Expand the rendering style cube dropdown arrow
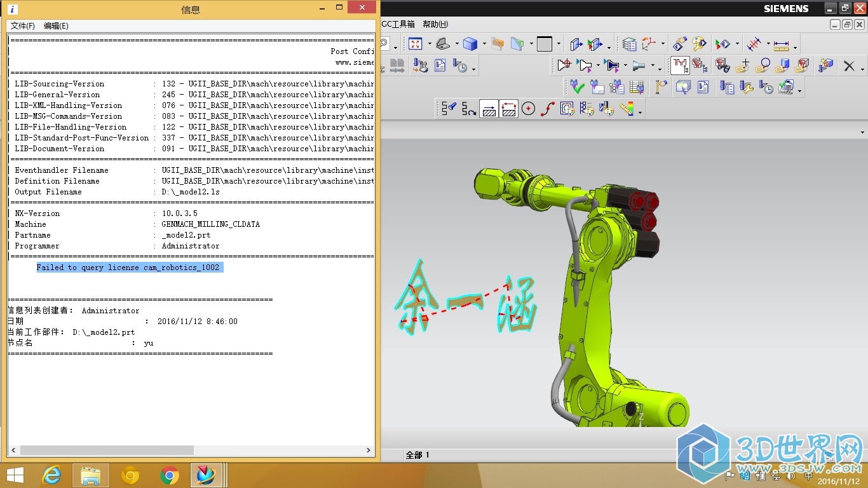This screenshot has width=868, height=488. [x=484, y=44]
